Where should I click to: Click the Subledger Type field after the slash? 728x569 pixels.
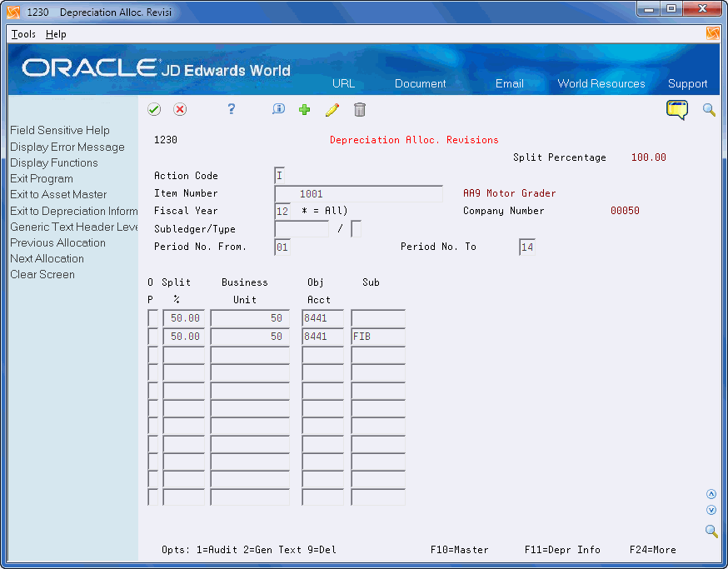pyautogui.click(x=357, y=229)
